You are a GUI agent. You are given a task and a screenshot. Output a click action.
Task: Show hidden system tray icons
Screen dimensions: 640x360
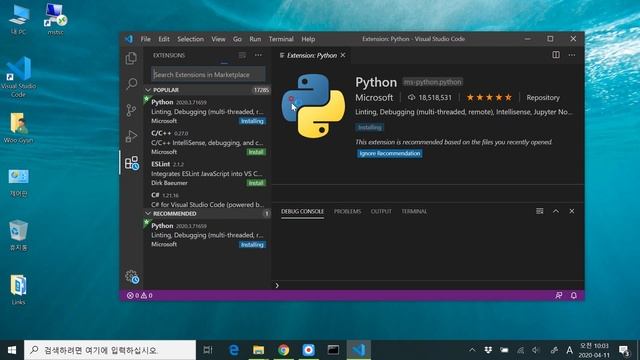point(472,350)
